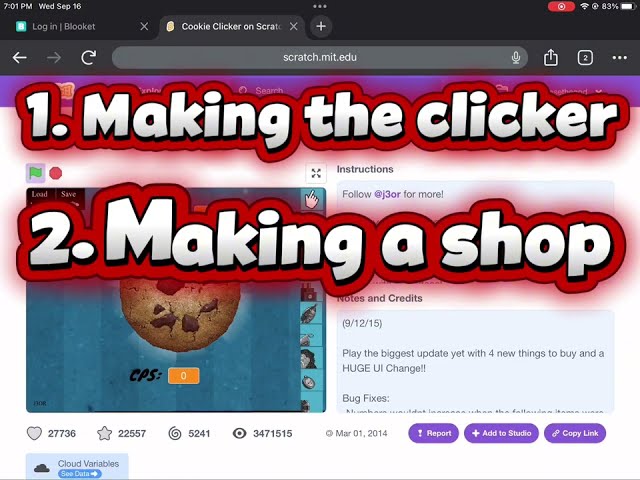Click the big cookie in the game
Viewport: 640px width, 480px height.
coord(180,314)
